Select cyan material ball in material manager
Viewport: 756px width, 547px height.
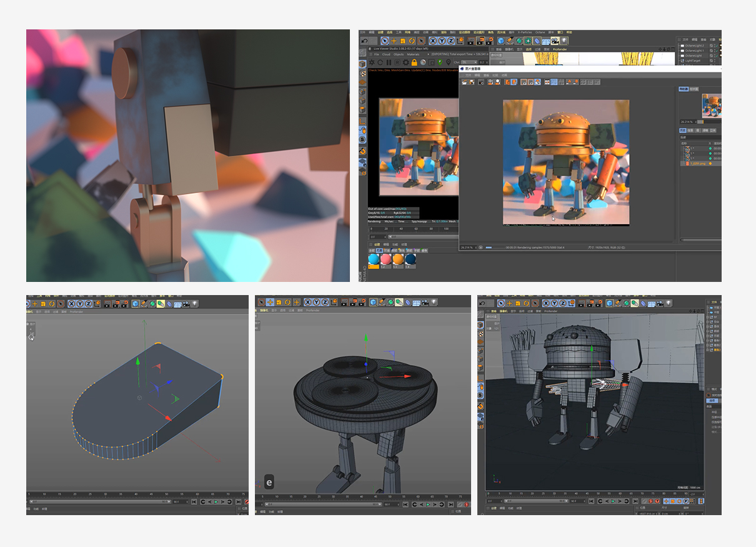pyautogui.click(x=374, y=259)
